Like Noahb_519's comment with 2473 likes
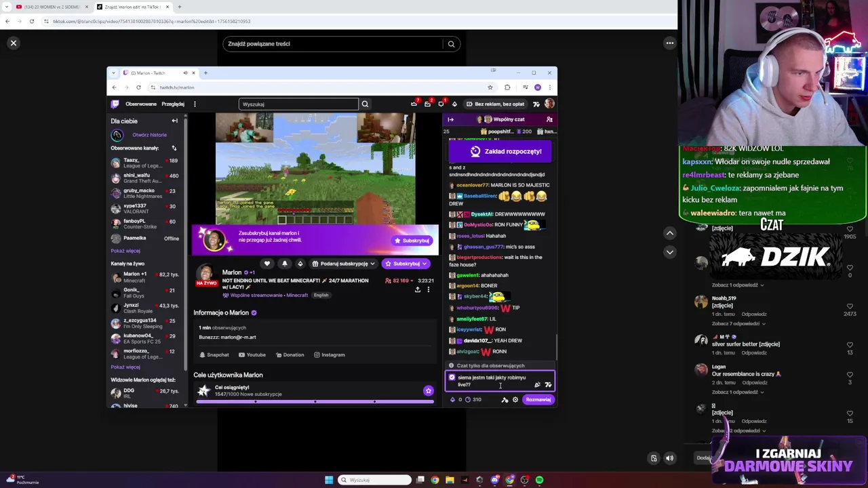The image size is (868, 488). coord(850,306)
